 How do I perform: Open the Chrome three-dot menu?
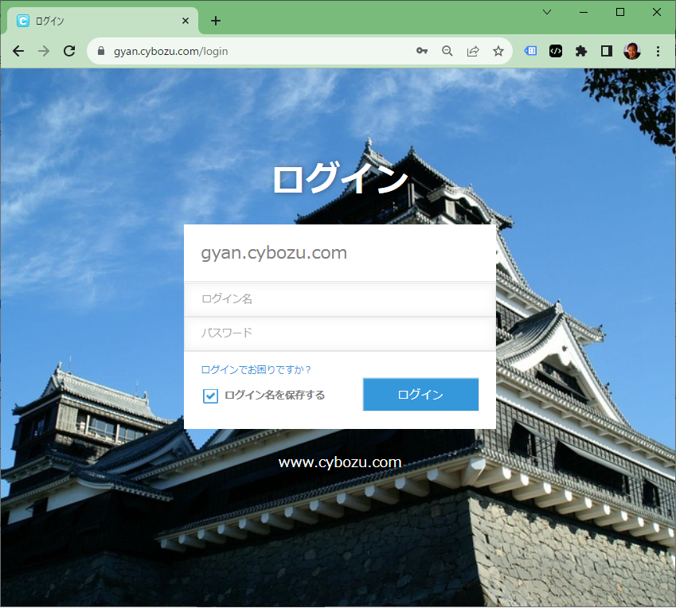[658, 51]
